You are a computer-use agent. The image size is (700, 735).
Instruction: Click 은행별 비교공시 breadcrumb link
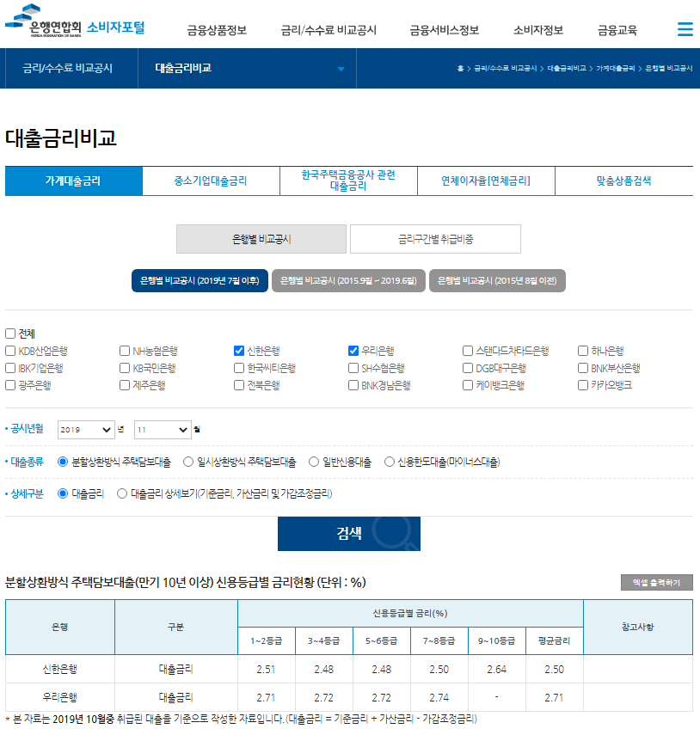[x=668, y=69]
